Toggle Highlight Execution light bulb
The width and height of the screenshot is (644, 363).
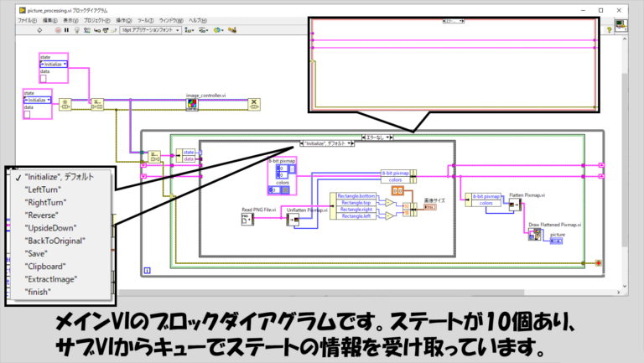click(77, 30)
